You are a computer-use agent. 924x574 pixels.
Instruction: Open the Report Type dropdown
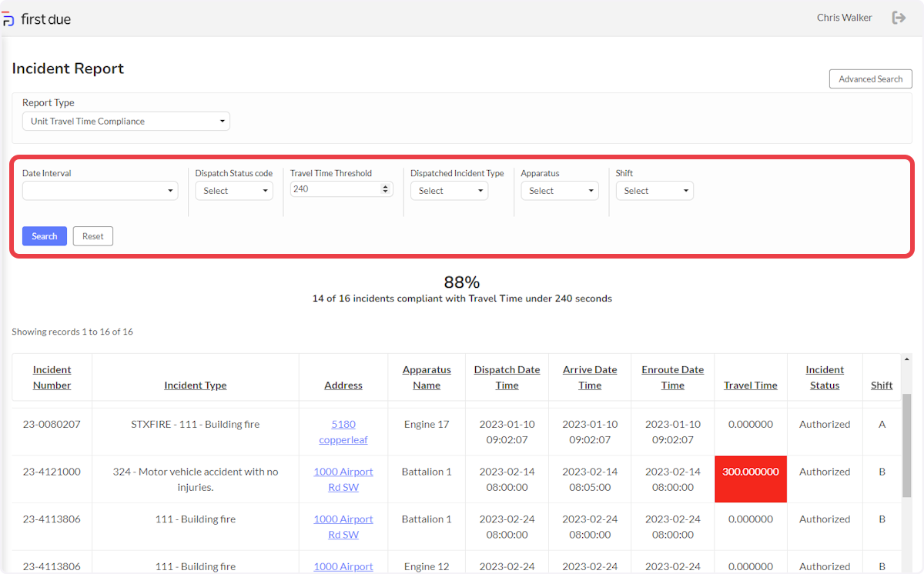(126, 121)
